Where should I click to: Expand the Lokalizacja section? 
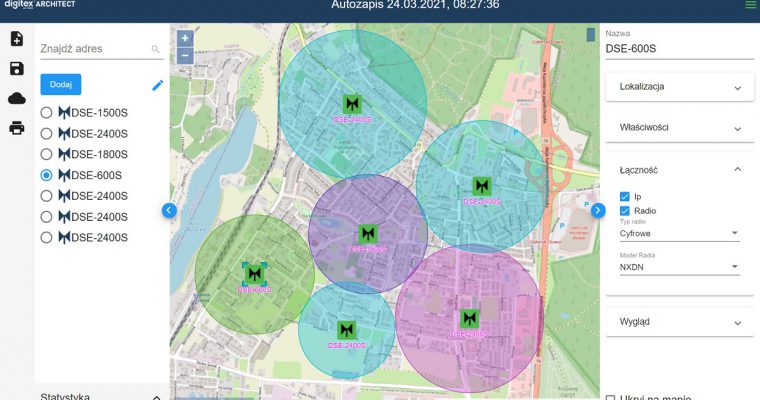pyautogui.click(x=679, y=88)
